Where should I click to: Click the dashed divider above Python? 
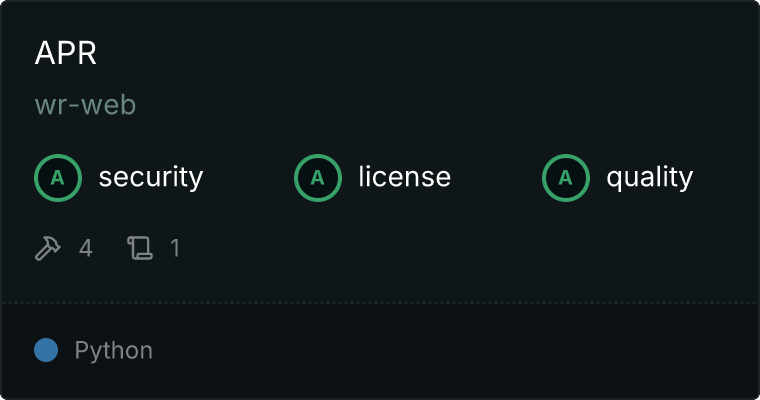pyautogui.click(x=380, y=303)
